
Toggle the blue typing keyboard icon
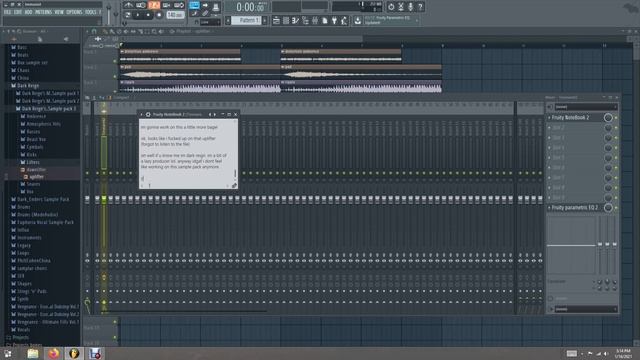pyautogui.click(x=194, y=6)
